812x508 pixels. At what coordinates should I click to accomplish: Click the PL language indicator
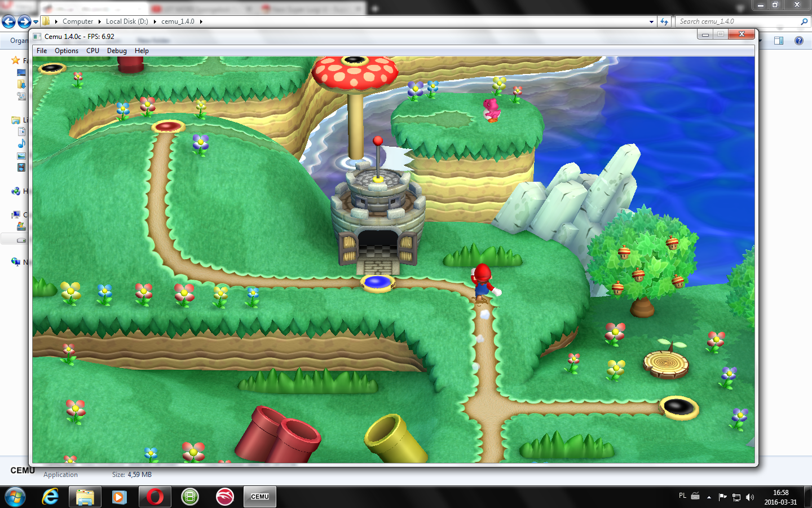682,496
